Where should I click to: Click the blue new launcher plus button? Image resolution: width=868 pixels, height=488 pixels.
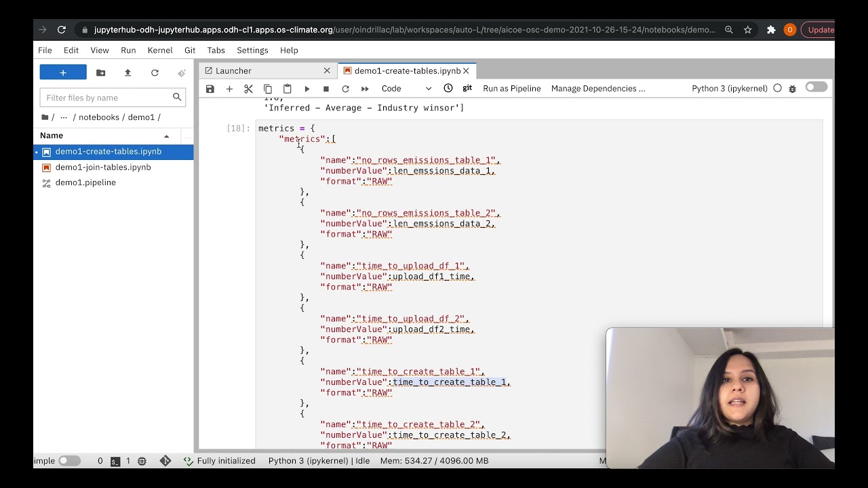(63, 73)
